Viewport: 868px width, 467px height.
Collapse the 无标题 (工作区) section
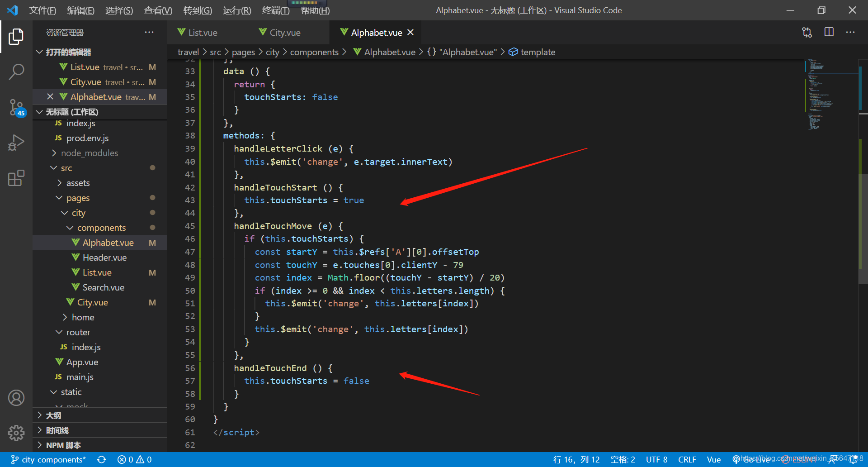click(x=100, y=112)
